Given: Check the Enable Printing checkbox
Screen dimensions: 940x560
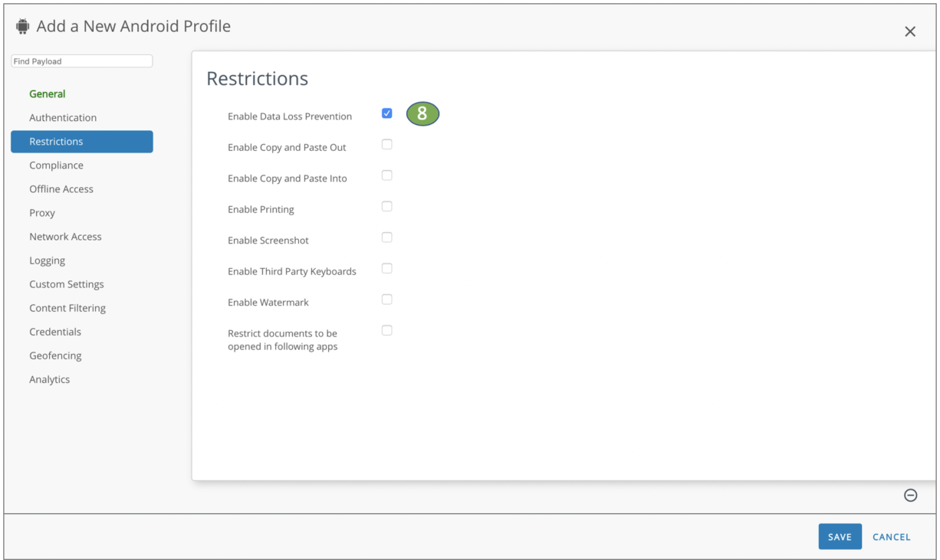Looking at the screenshot, I should tap(387, 206).
